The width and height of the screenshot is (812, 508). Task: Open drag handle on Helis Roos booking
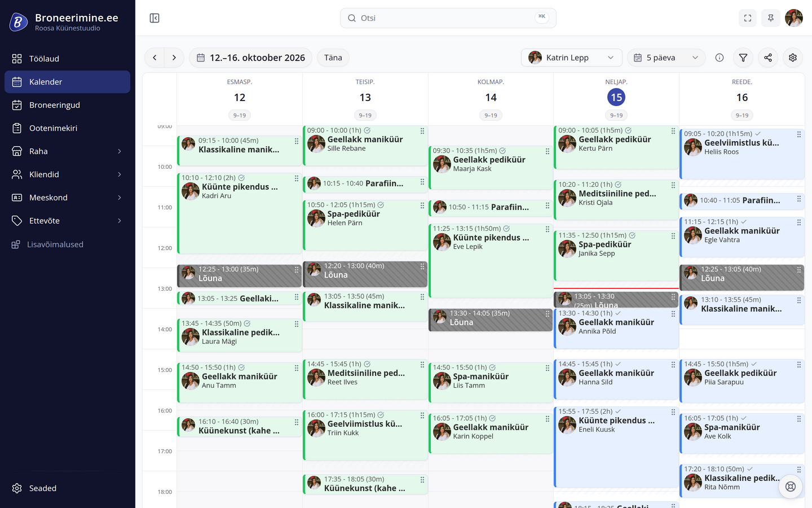pos(799,134)
